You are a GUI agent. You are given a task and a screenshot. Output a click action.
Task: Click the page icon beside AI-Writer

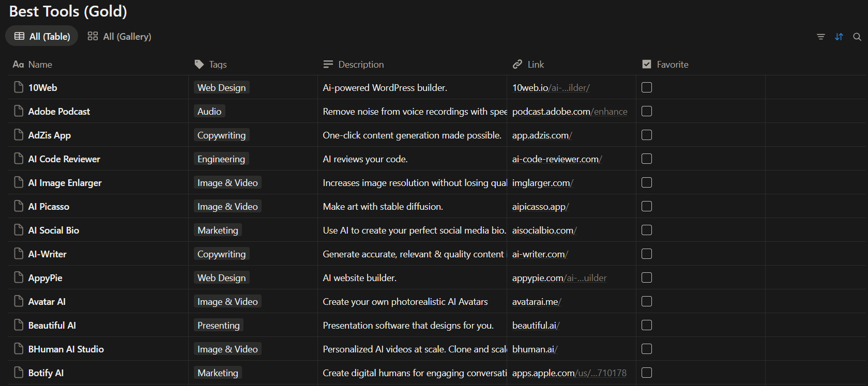click(19, 254)
